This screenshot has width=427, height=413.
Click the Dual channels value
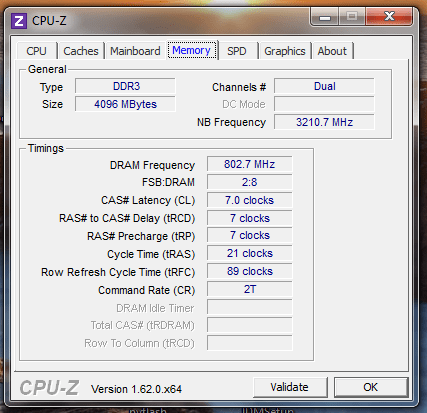[324, 86]
